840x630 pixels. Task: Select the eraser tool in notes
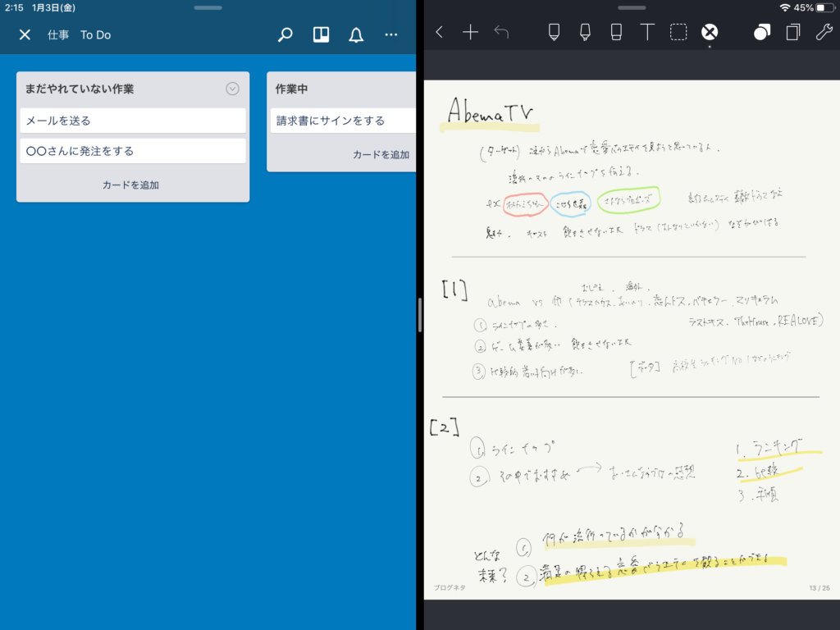[x=616, y=32]
